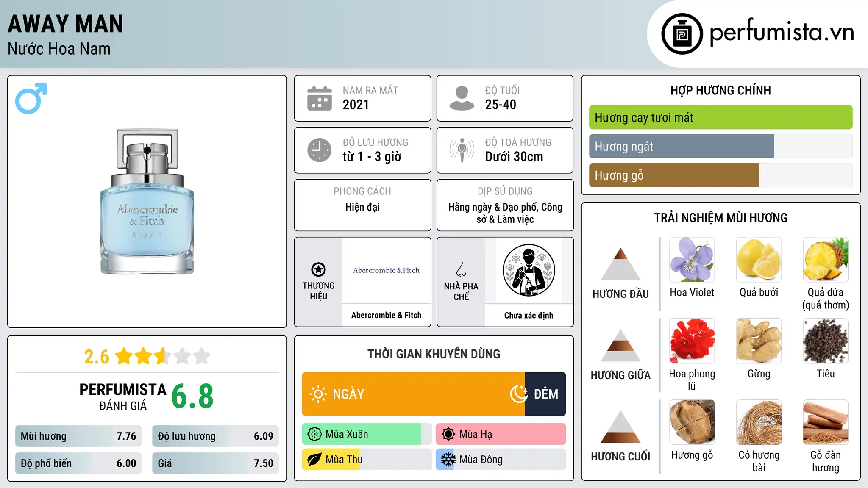868x488 pixels.
Task: Click the sun icon next to Ngày
Action: (318, 394)
